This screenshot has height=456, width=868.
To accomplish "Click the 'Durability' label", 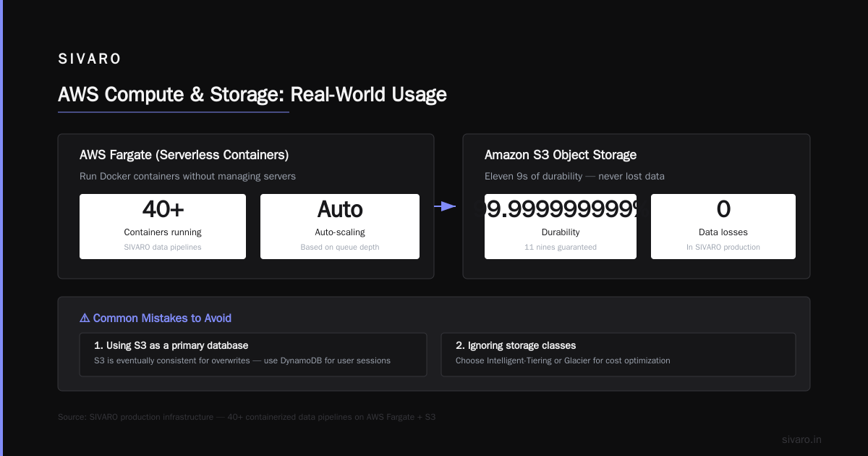I will click(561, 232).
